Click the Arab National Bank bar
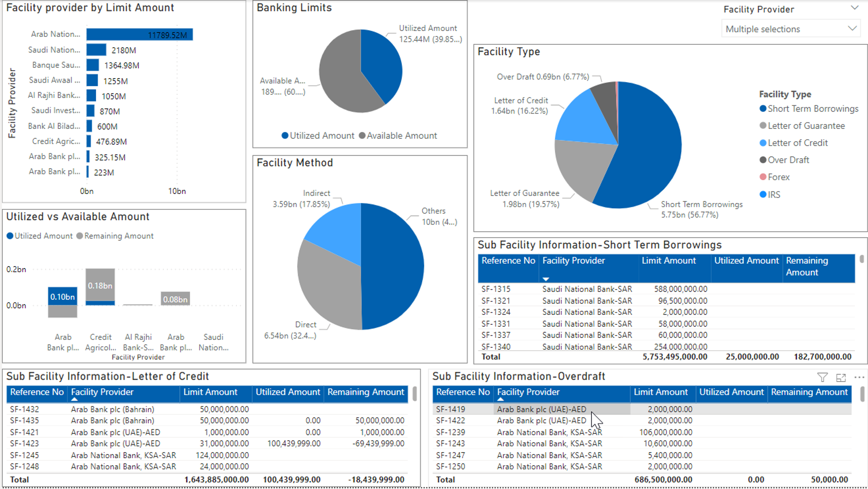Image resolution: width=868 pixels, height=489 pixels. click(139, 34)
